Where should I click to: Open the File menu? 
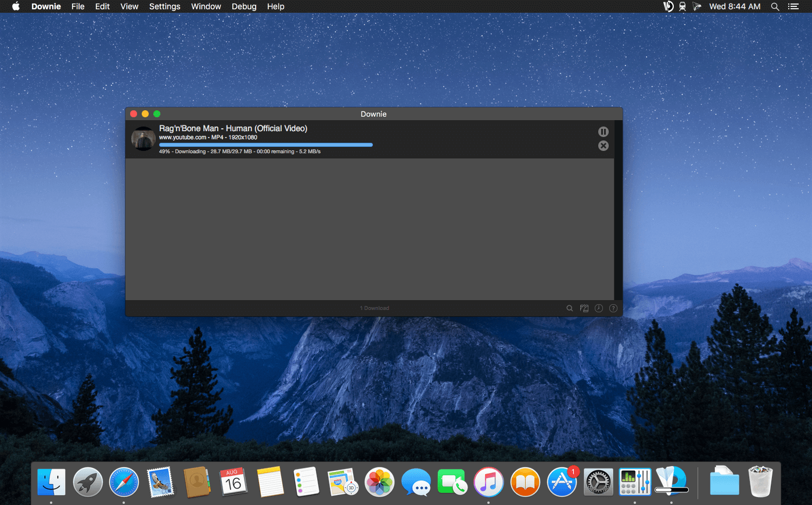[78, 6]
